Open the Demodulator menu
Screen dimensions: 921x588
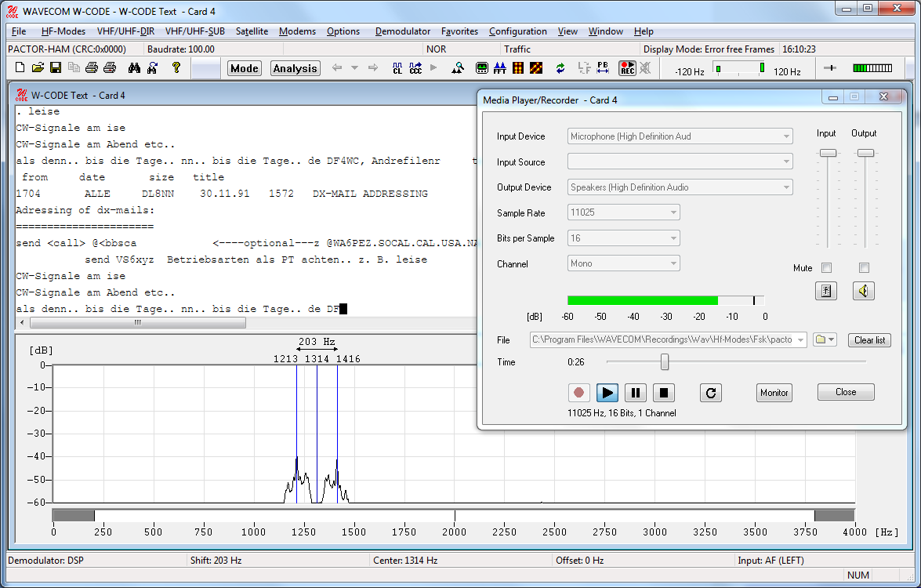coord(403,31)
